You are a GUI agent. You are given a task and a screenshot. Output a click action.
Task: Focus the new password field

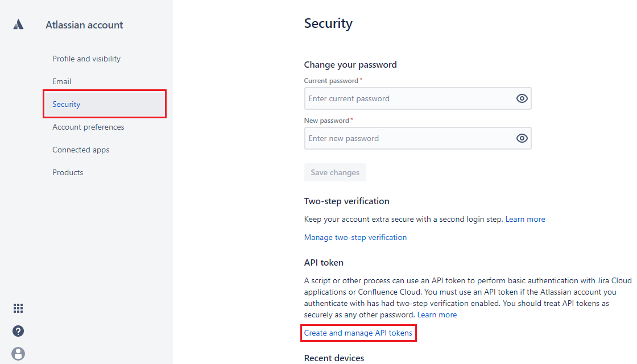(x=417, y=139)
